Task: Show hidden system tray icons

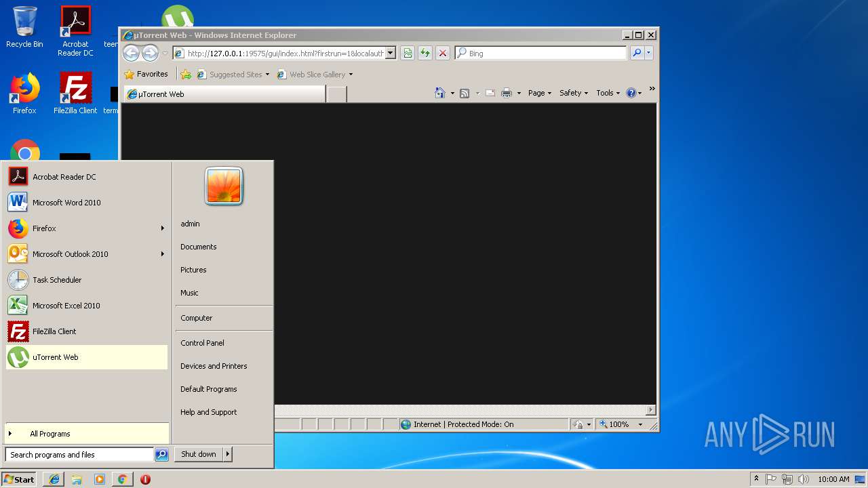Action: tap(756, 479)
